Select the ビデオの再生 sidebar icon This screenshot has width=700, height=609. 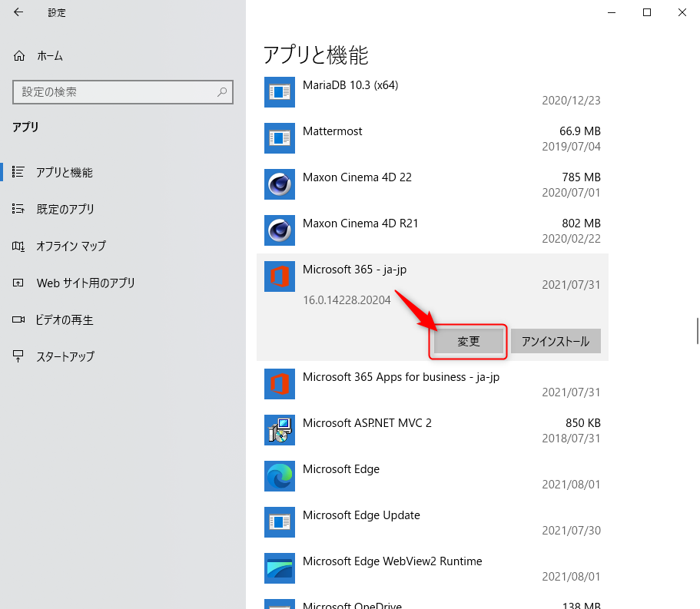coord(18,319)
